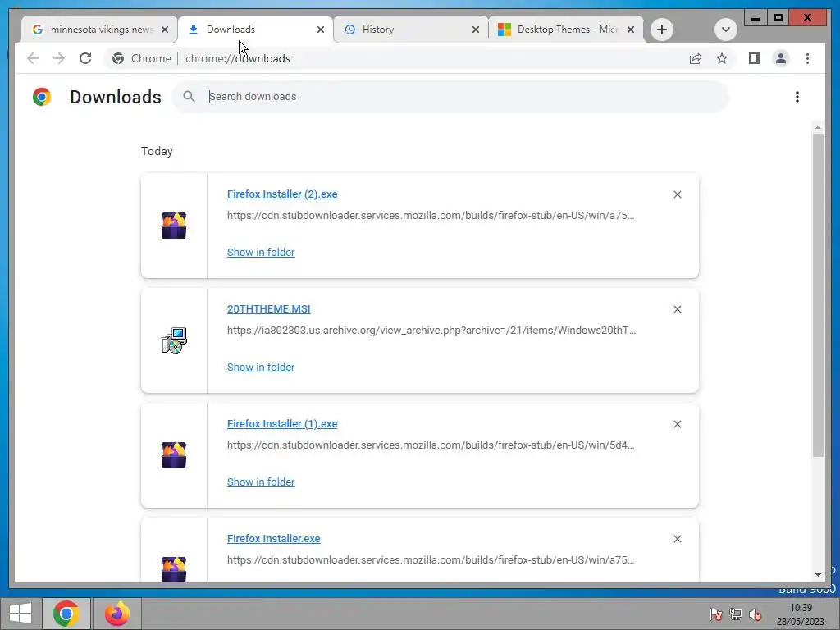Open the Downloads page more-actions menu
Viewport: 840px width, 630px height.
pos(797,97)
